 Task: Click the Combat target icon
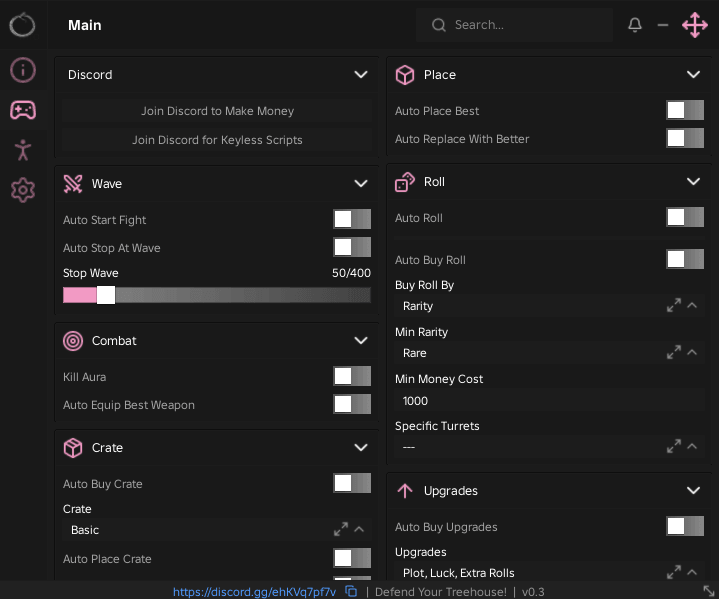[x=73, y=341]
